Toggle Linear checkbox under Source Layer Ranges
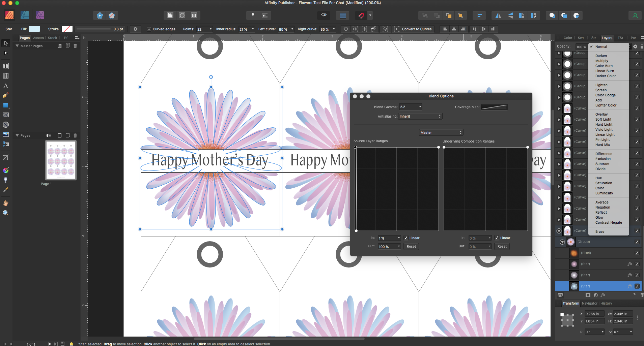This screenshot has height=346, width=644. click(x=406, y=238)
